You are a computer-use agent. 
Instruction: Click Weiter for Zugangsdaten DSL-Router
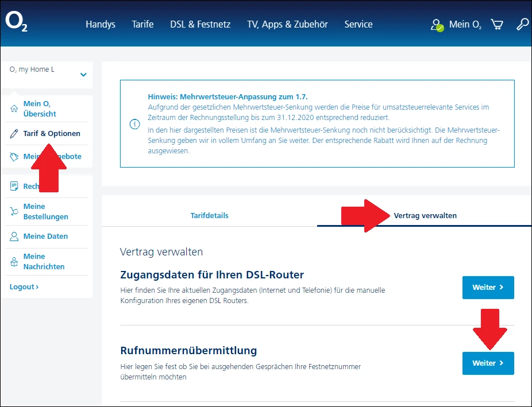[x=488, y=288]
